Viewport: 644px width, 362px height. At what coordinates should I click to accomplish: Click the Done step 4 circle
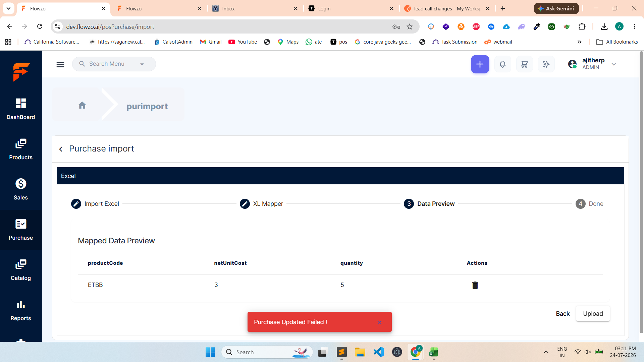[x=581, y=204]
